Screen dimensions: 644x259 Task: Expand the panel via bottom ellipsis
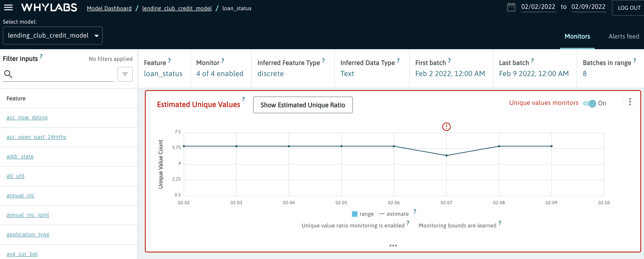393,246
